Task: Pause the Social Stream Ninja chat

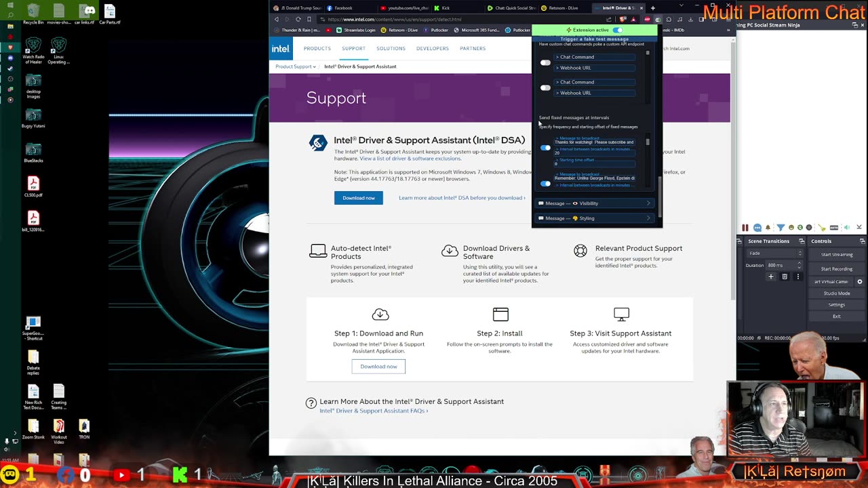Action: [x=745, y=228]
